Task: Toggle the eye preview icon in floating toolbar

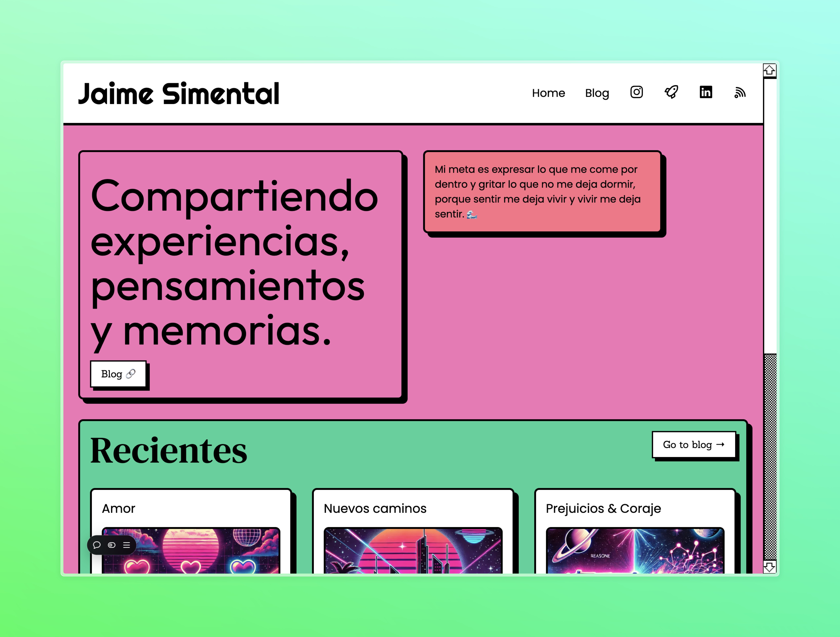Action: point(112,545)
